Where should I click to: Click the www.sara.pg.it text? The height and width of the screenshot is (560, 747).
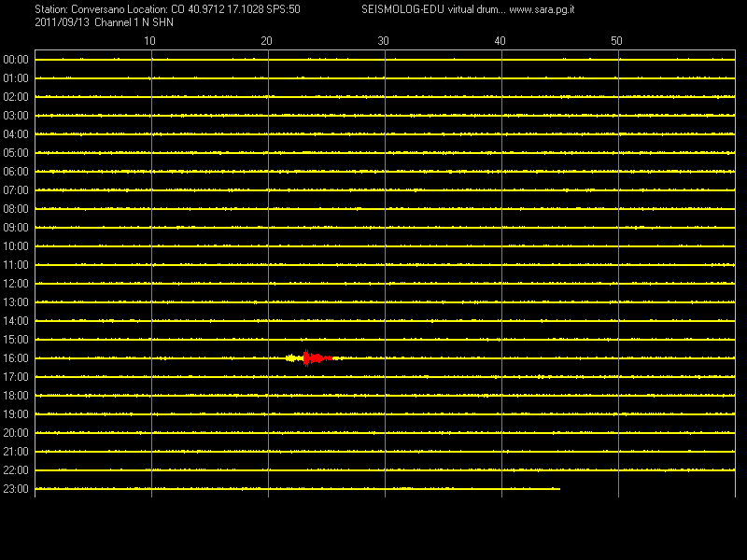[542, 9]
